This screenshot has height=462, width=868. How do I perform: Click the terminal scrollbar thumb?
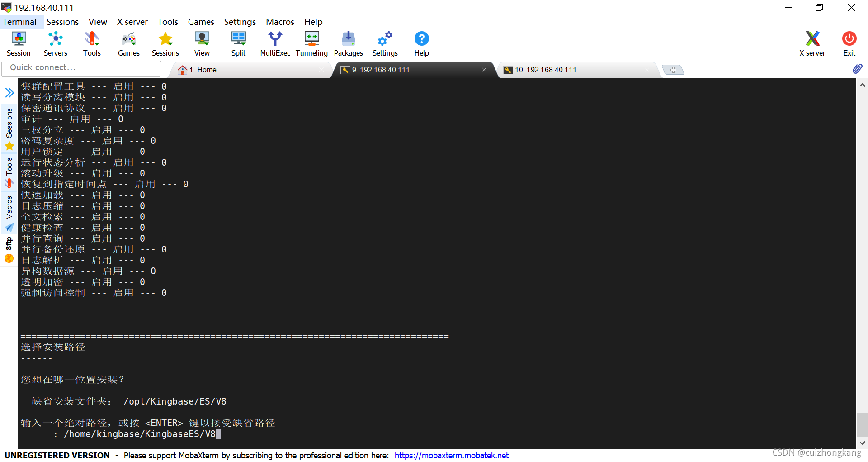(862, 424)
